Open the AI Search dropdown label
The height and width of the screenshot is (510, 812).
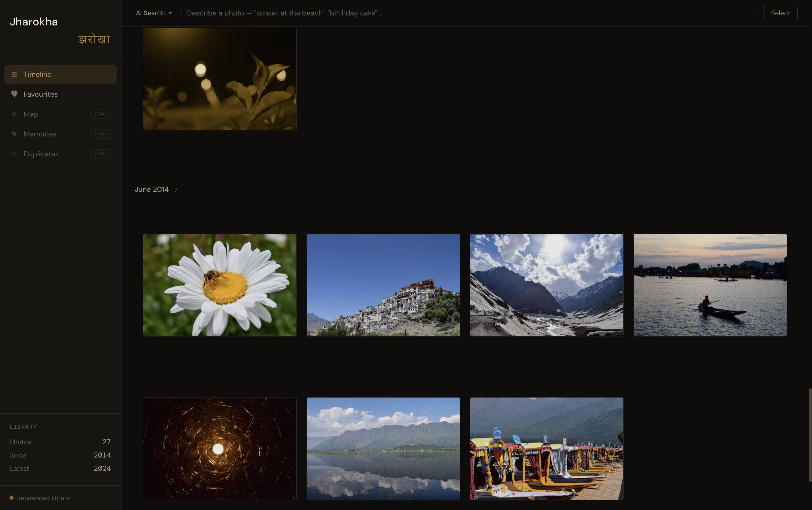151,13
